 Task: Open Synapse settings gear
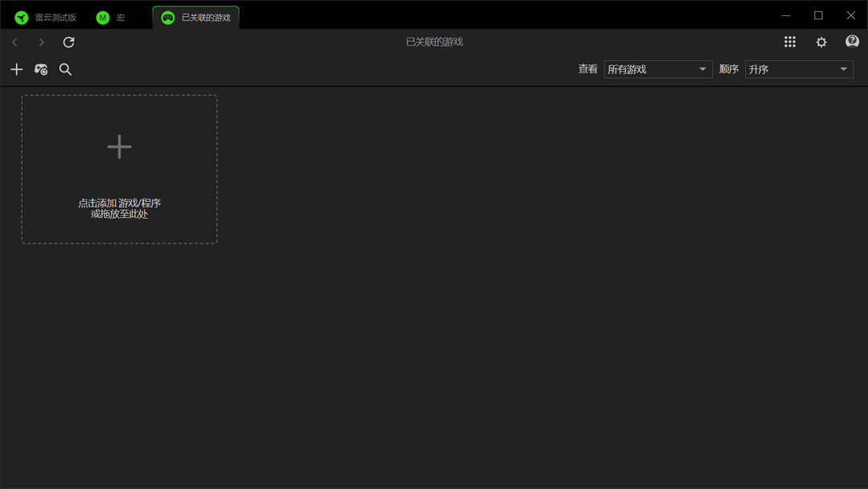[x=821, y=42]
